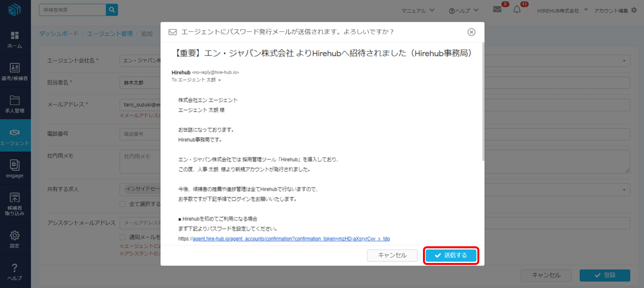Viewport: 644px width, 288px height.
Task: Click the エージェント管理 breadcrumb
Action: pos(110,34)
